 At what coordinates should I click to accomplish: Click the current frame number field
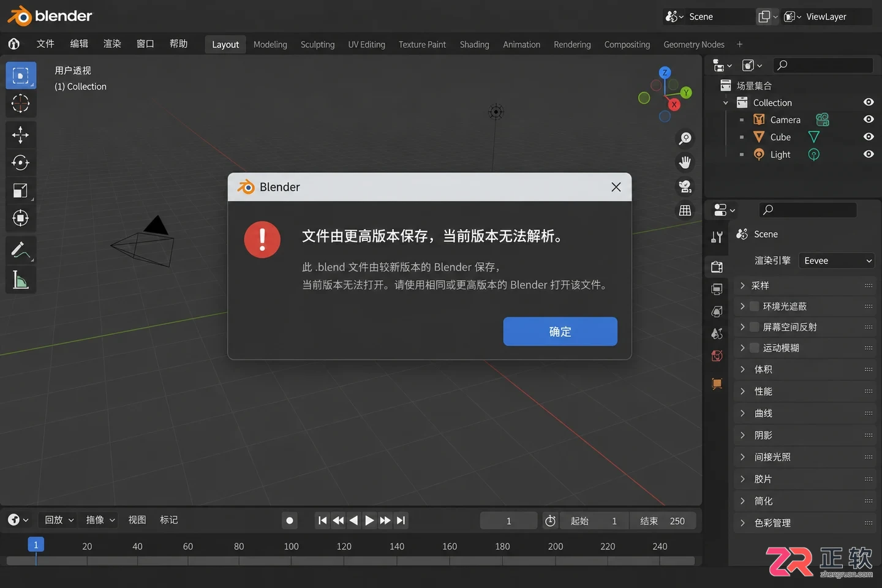508,521
